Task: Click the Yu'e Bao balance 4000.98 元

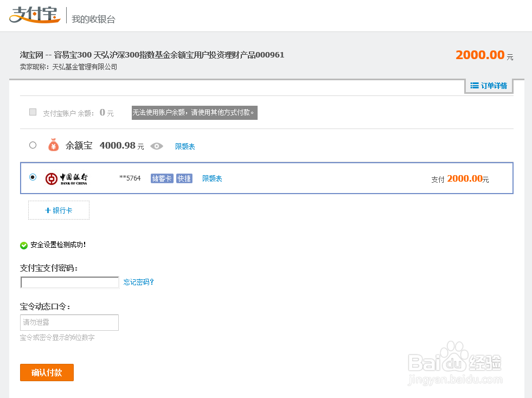Action: [x=122, y=145]
